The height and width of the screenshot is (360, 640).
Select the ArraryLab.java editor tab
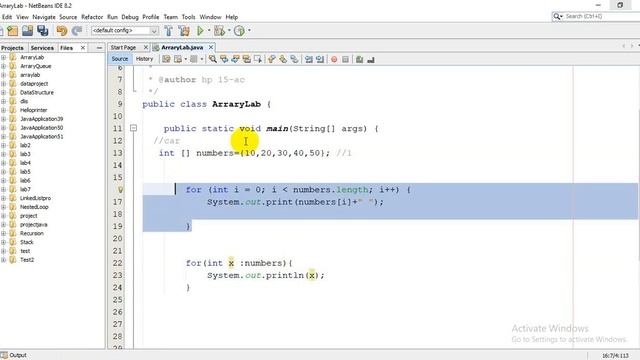(x=182, y=48)
